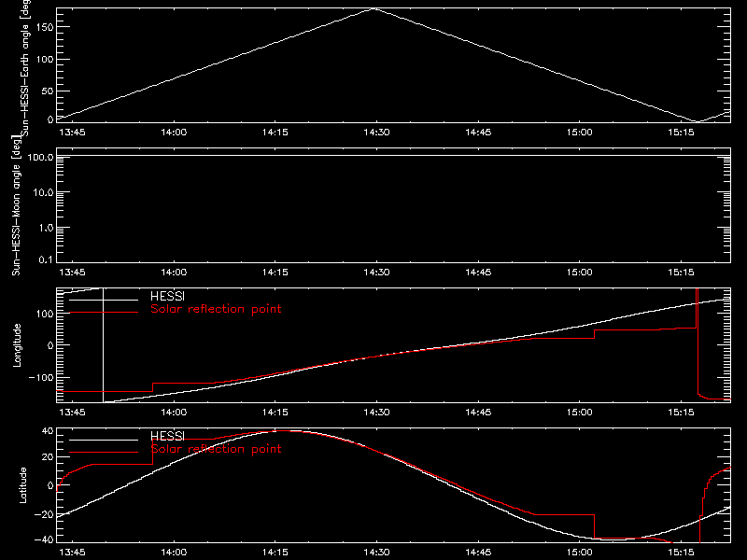Viewport: 747px width, 560px height.
Task: Select Solar reflection point legend in Longitude plot
Action: [216, 309]
